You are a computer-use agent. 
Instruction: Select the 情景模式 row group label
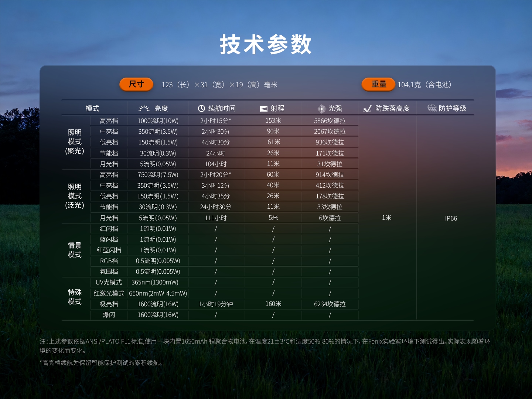coord(75,250)
